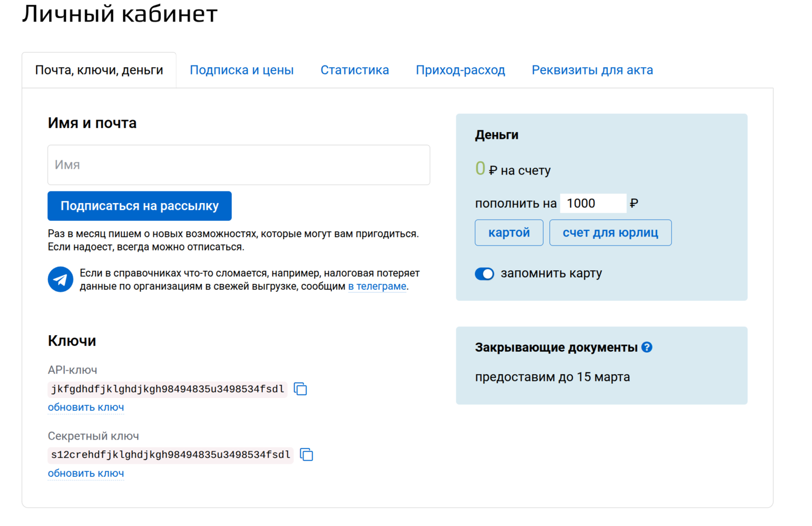Open help icon beside Закрывающие документы
The height and width of the screenshot is (526, 812).
(647, 347)
